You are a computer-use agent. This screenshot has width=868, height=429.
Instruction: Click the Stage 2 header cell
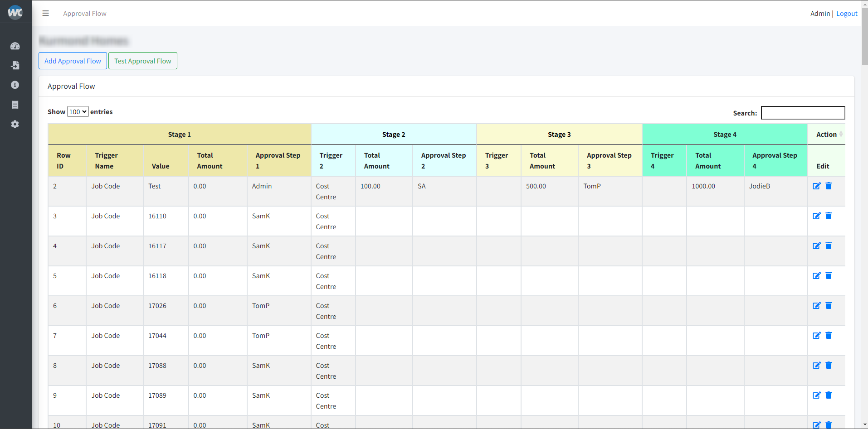394,134
